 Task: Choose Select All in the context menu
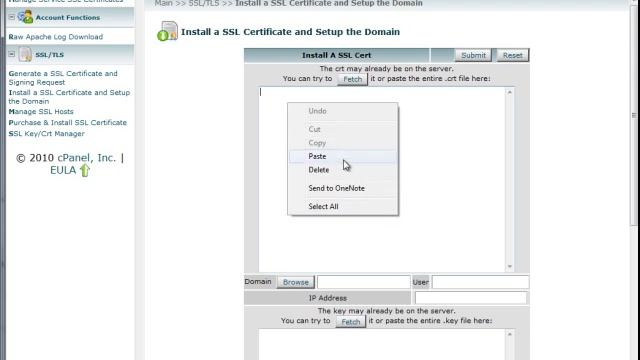click(343, 207)
